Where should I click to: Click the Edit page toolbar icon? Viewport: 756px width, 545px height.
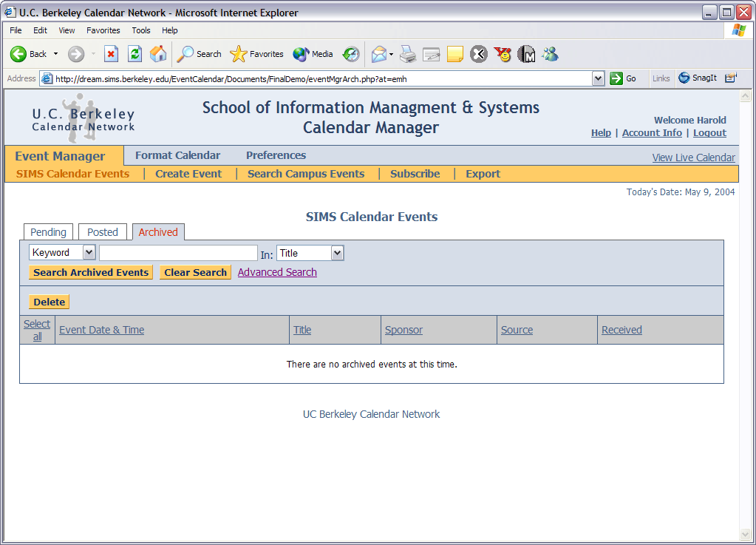point(432,54)
